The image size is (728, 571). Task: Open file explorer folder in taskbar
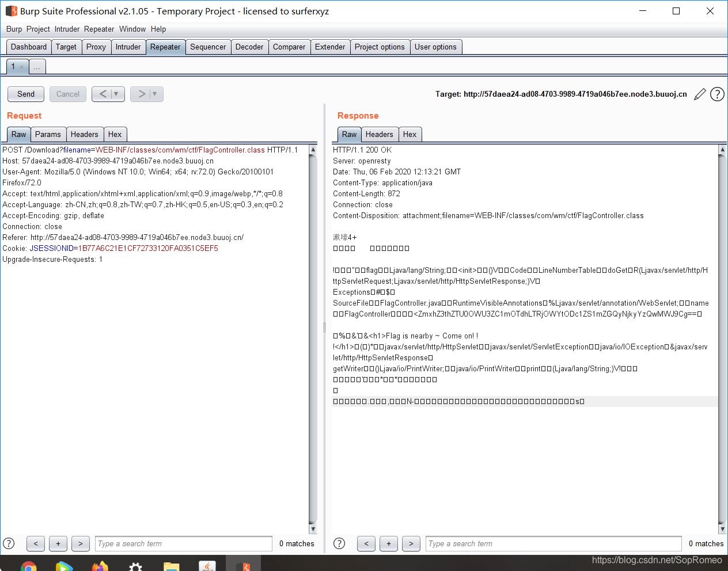[171, 566]
